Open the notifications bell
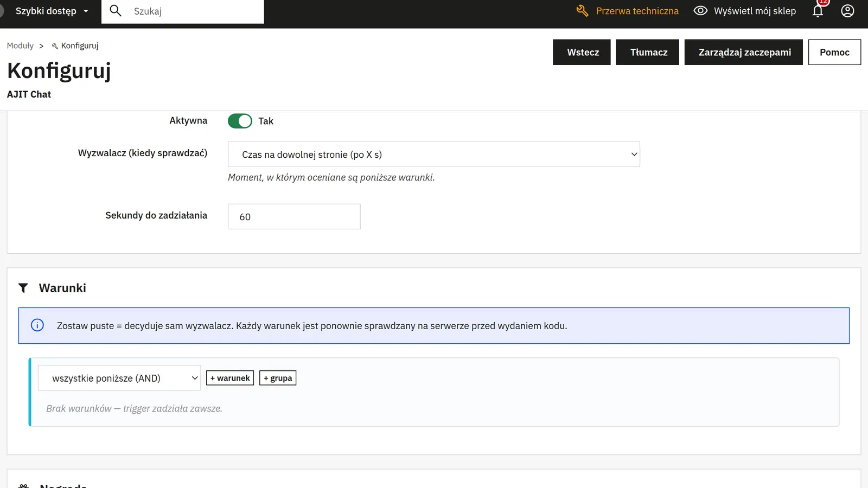The image size is (868, 488). tap(818, 11)
